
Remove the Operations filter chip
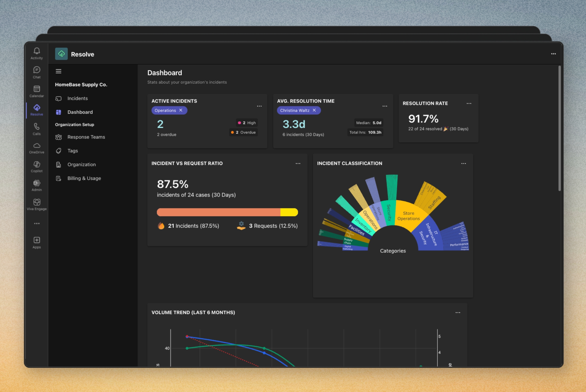[181, 110]
